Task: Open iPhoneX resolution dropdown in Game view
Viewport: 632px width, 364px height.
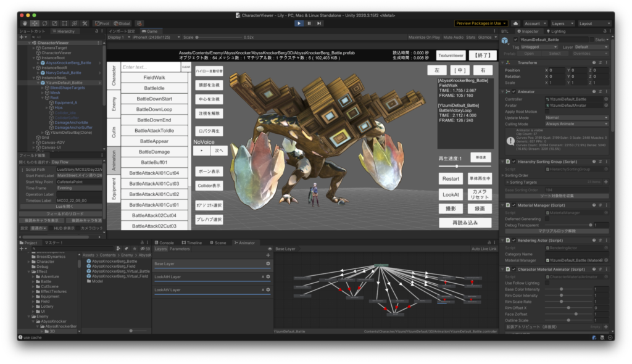Action: click(156, 38)
